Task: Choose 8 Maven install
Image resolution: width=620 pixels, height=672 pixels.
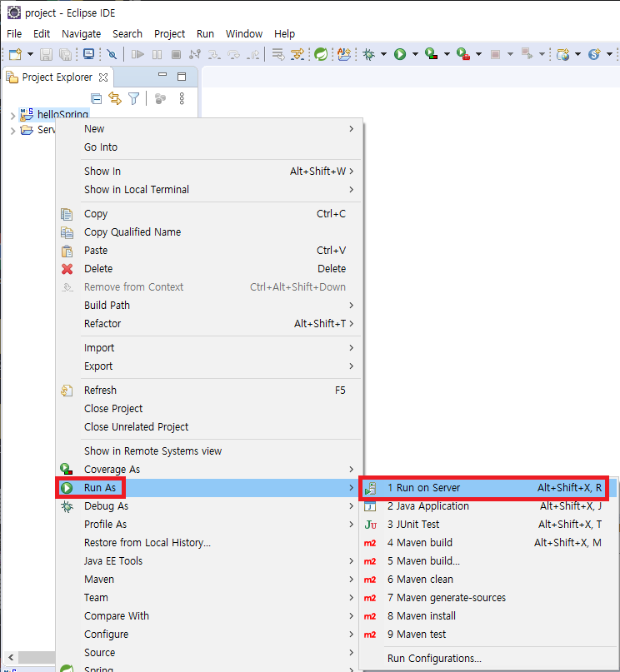Action: point(488,616)
